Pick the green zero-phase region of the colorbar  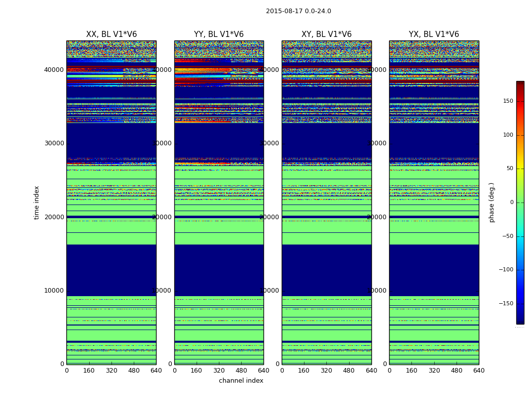pyautogui.click(x=520, y=202)
